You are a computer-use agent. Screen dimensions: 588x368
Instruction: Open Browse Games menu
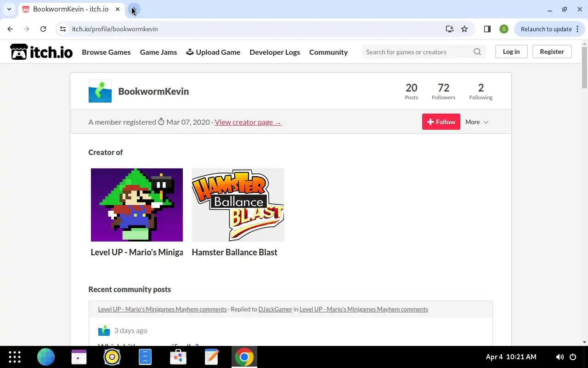(x=106, y=52)
